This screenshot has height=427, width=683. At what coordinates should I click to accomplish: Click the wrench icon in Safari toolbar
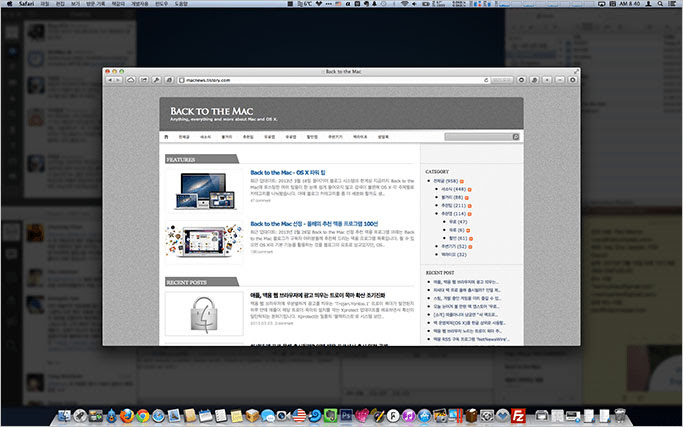(x=156, y=80)
